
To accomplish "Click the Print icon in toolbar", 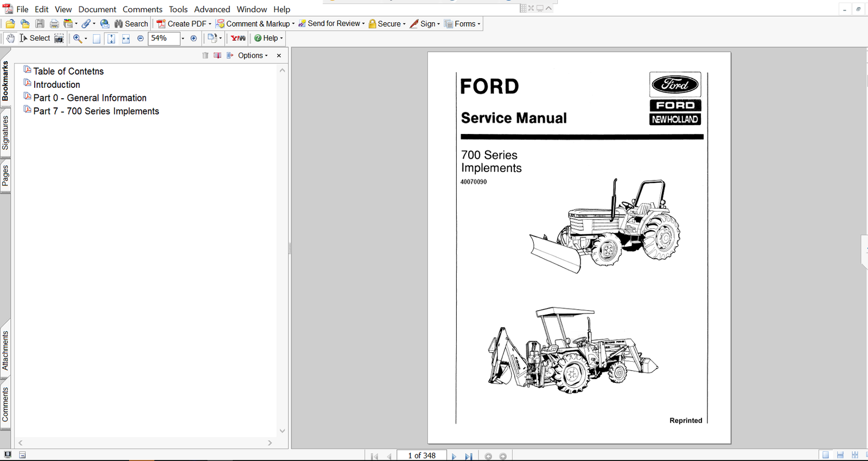I will tap(54, 24).
